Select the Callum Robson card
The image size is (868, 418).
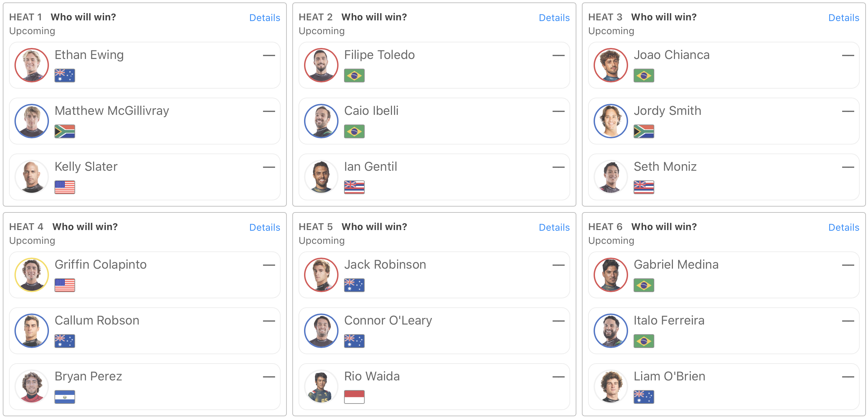[x=145, y=331]
